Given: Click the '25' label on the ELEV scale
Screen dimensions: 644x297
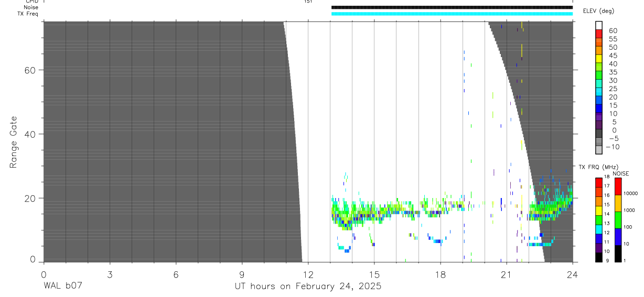Looking at the screenshot, I should click(613, 89).
